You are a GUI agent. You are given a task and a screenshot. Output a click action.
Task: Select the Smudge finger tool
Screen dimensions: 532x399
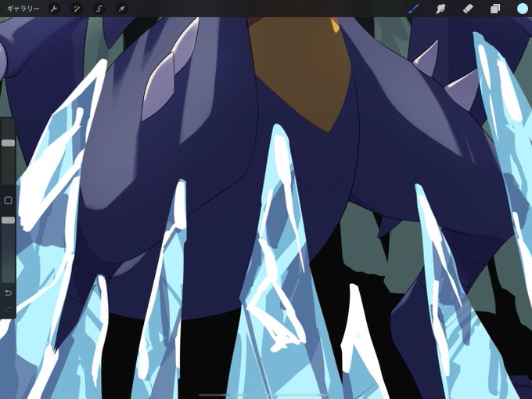tap(440, 9)
